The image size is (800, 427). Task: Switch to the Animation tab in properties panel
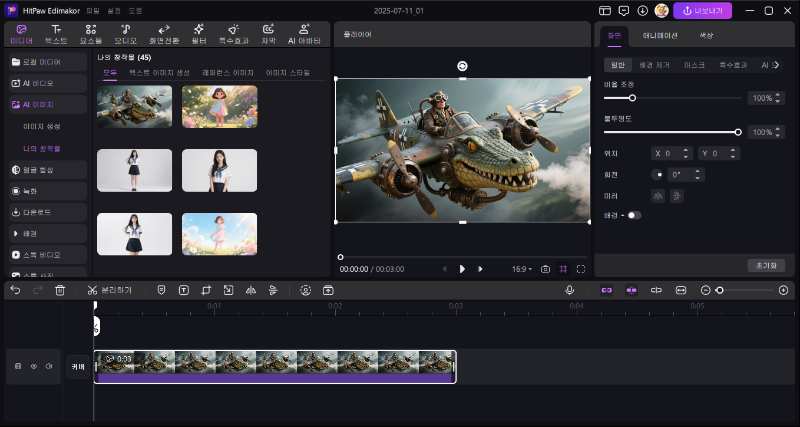pyautogui.click(x=660, y=36)
